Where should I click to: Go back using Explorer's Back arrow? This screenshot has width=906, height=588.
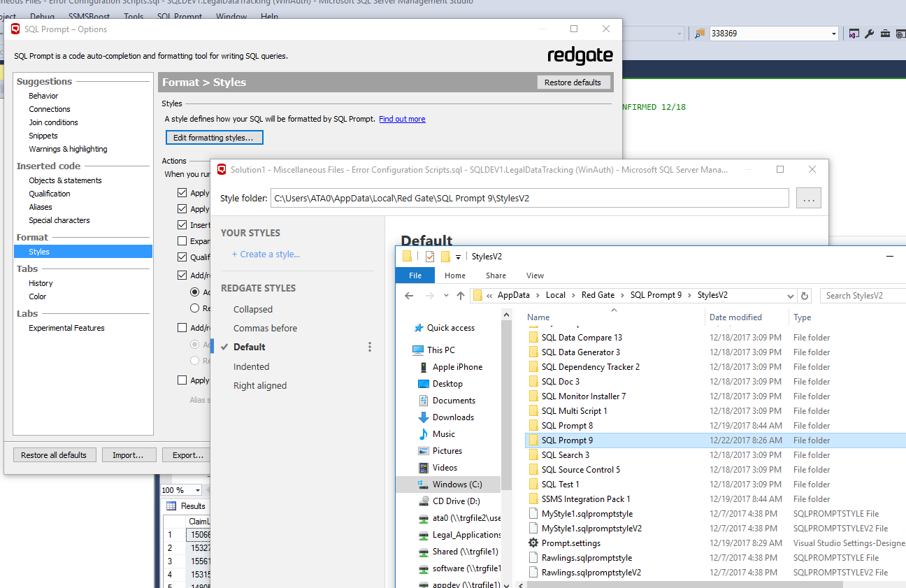click(x=410, y=296)
